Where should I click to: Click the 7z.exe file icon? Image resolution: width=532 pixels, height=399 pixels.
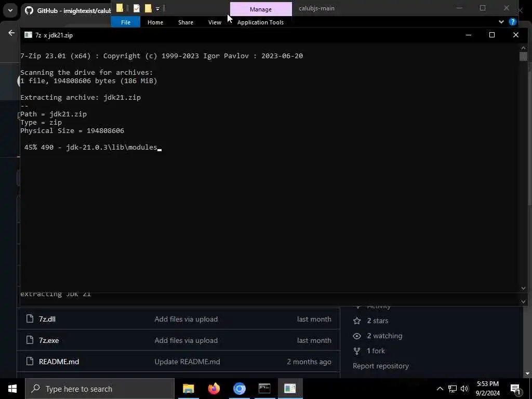pyautogui.click(x=30, y=340)
